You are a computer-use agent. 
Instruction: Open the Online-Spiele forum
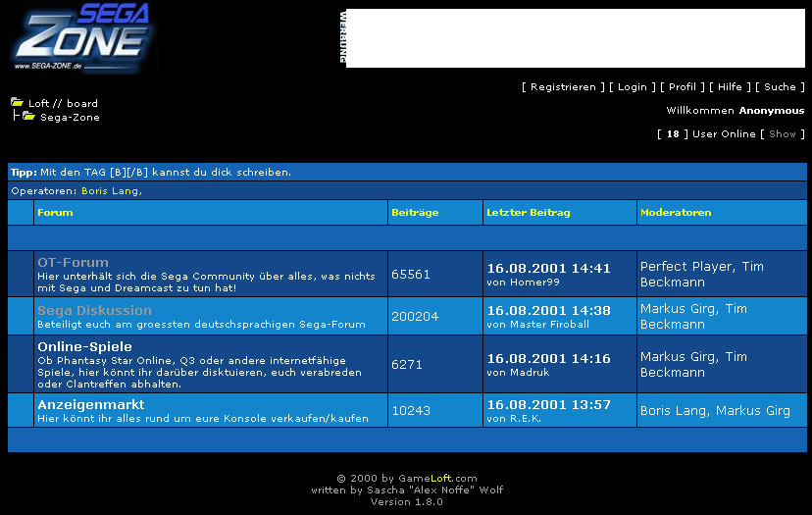click(84, 346)
